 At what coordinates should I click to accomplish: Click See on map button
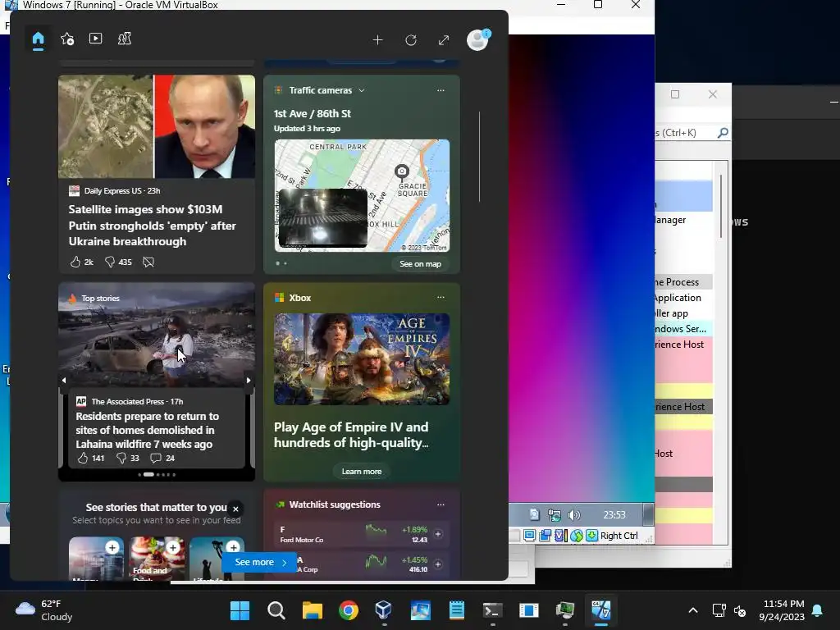click(420, 263)
